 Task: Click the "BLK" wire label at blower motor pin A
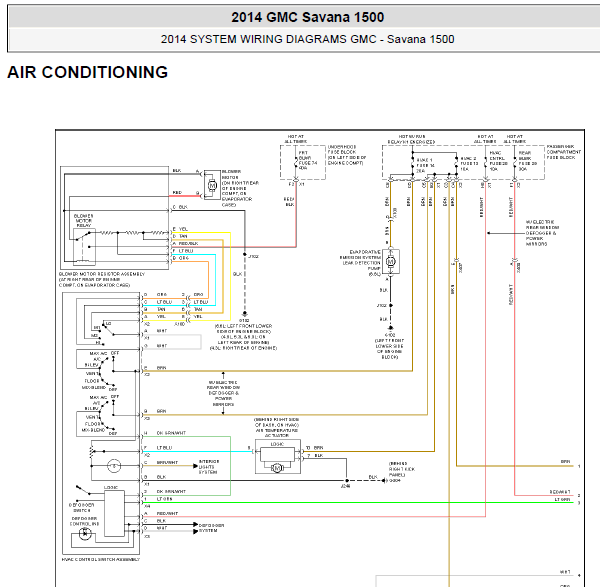click(177, 171)
